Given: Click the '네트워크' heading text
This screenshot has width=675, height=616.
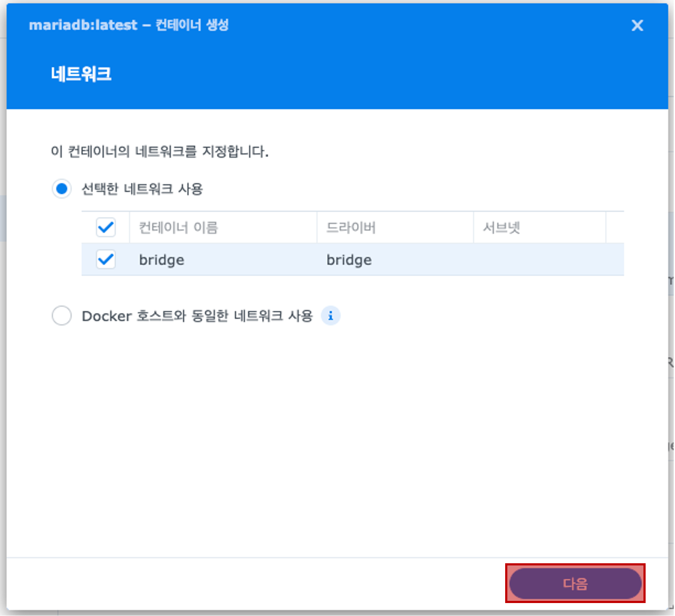Looking at the screenshot, I should [81, 74].
